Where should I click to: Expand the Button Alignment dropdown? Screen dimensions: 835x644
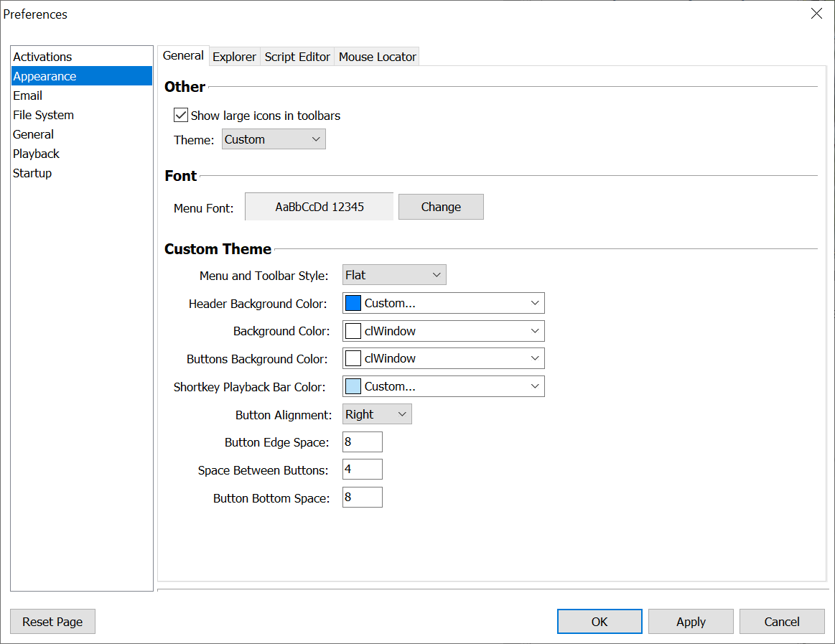[x=377, y=414]
